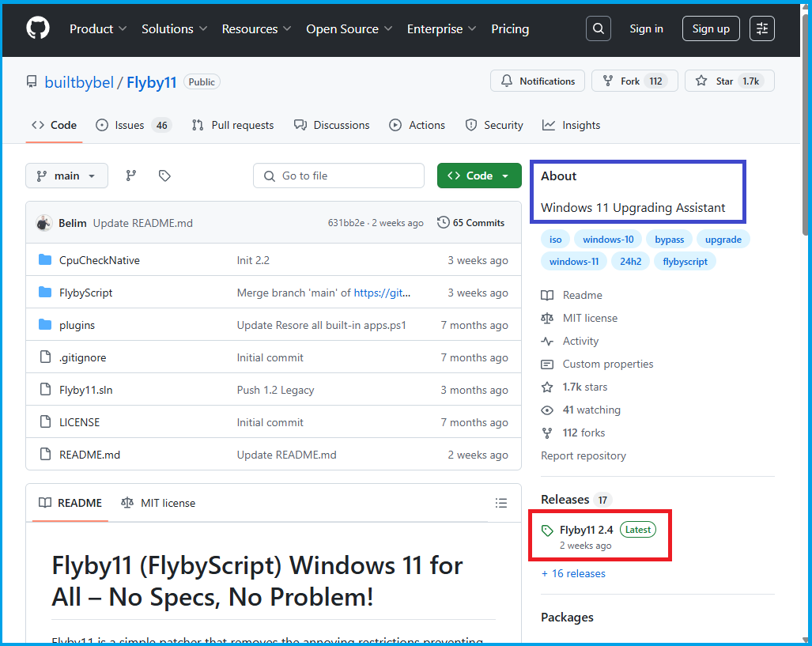Viewport: 812px width, 646px height.
Task: Open MIT license link in About sidebar
Action: pos(579,318)
